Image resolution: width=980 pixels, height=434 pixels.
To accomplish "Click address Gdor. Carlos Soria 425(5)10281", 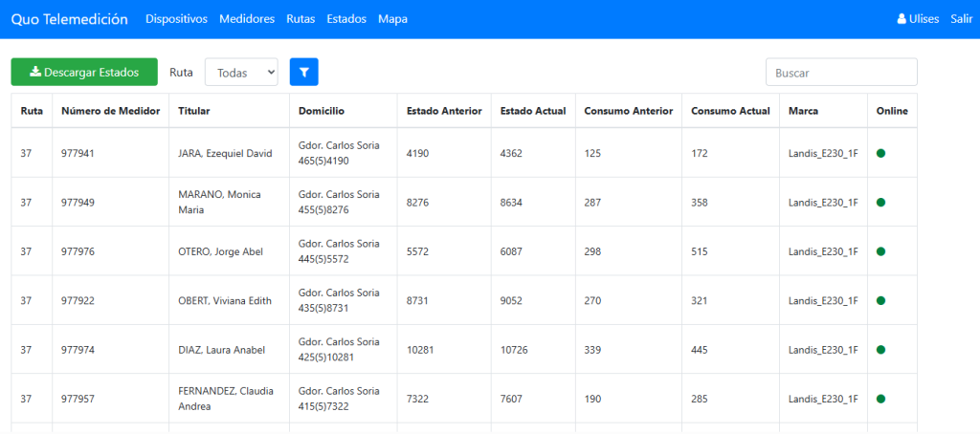I will click(339, 350).
